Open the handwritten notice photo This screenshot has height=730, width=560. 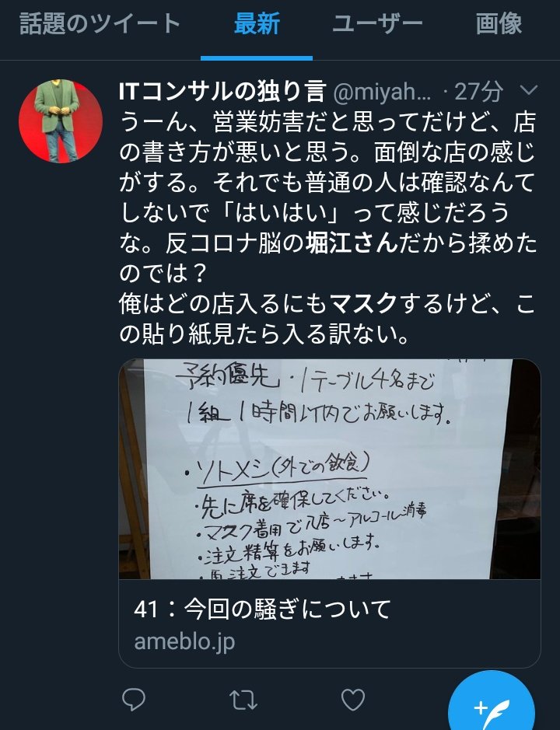click(329, 469)
